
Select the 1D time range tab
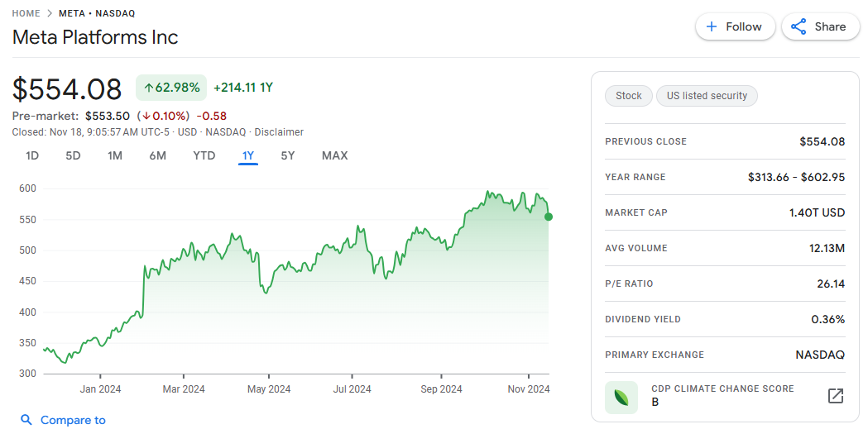[x=32, y=155]
